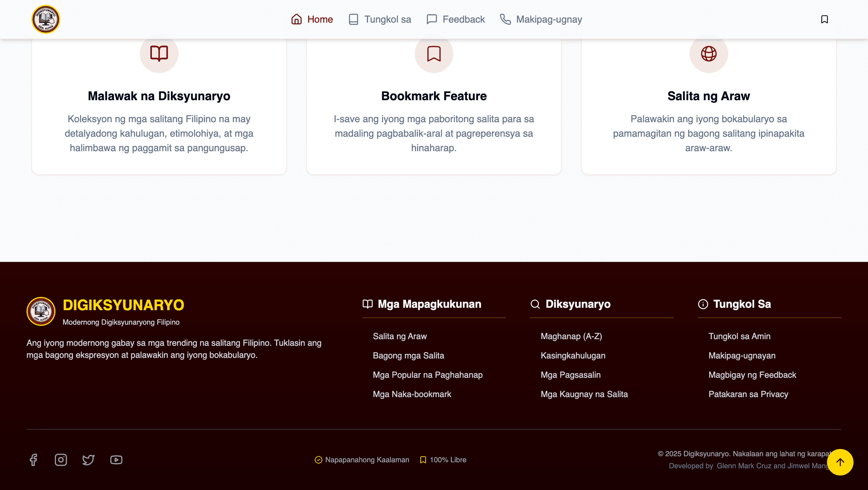Open YouTube channel from footer icon
Viewport: 868px width, 490px height.
click(x=116, y=460)
